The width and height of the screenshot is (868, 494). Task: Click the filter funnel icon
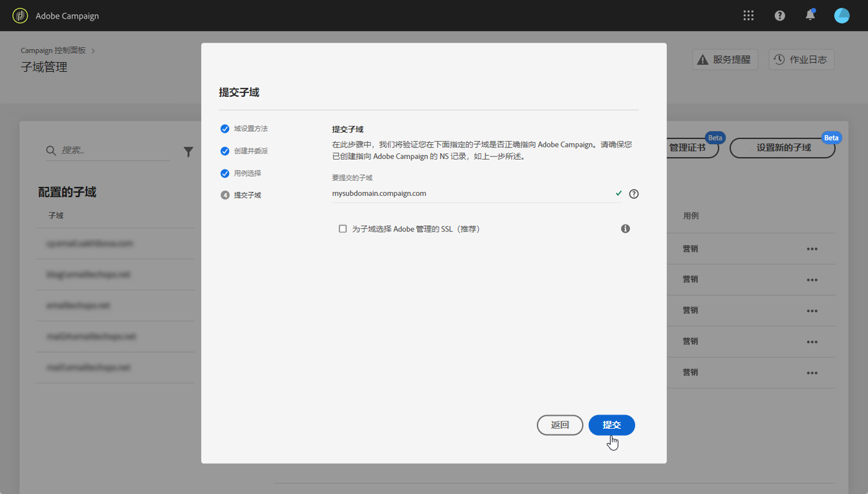(x=188, y=152)
